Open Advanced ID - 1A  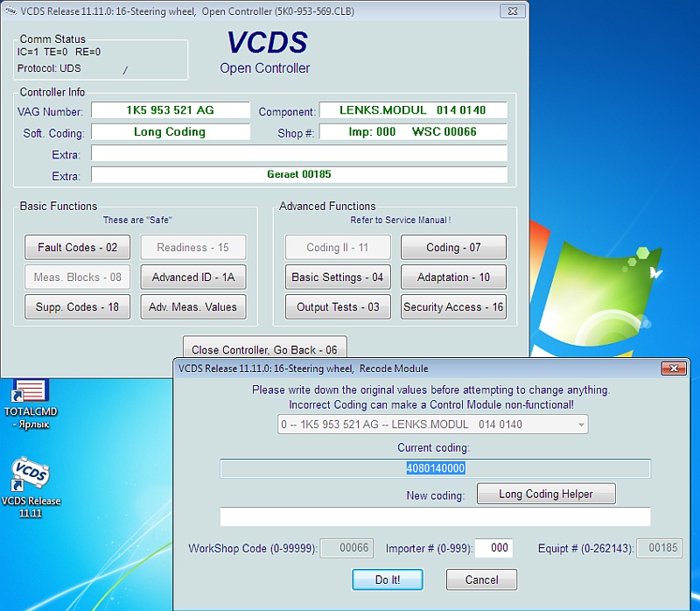[x=192, y=277]
